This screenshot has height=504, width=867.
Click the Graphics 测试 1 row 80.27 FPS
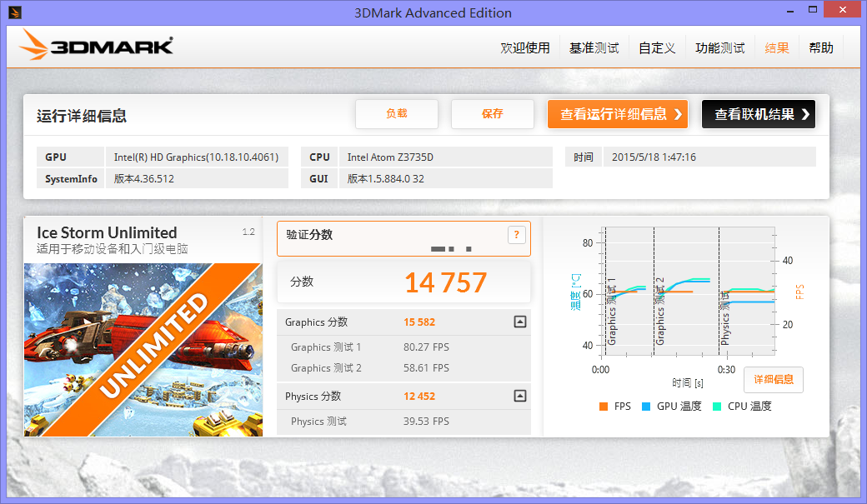point(403,347)
